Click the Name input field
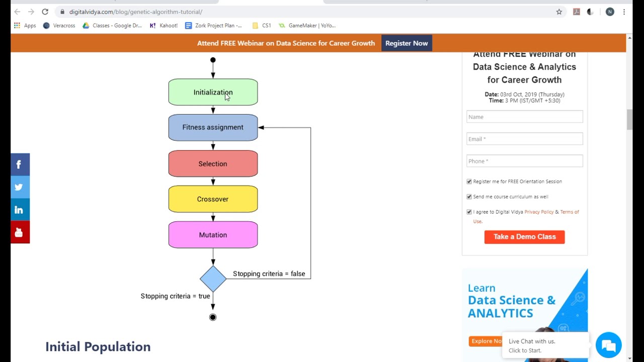644x362 pixels. [524, 117]
